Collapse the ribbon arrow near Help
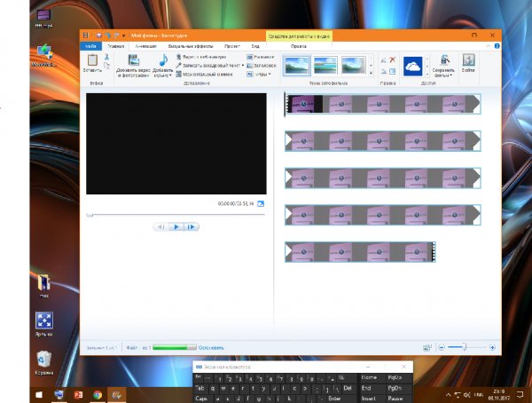Screen dimensions: 532x403 click(489, 46)
